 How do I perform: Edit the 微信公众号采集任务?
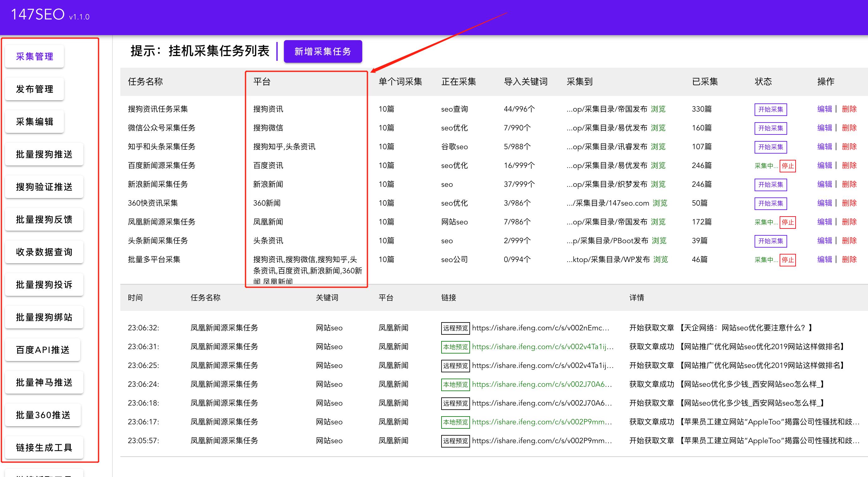(x=824, y=128)
